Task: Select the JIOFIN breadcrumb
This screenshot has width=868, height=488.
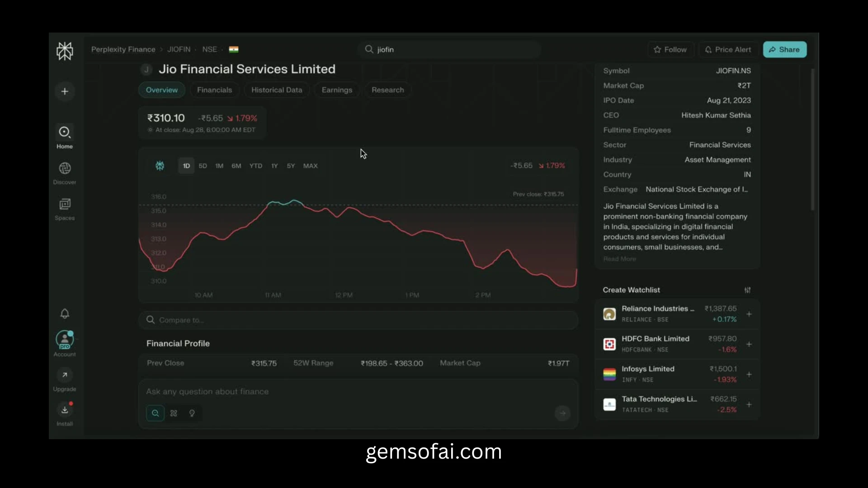Action: click(179, 49)
